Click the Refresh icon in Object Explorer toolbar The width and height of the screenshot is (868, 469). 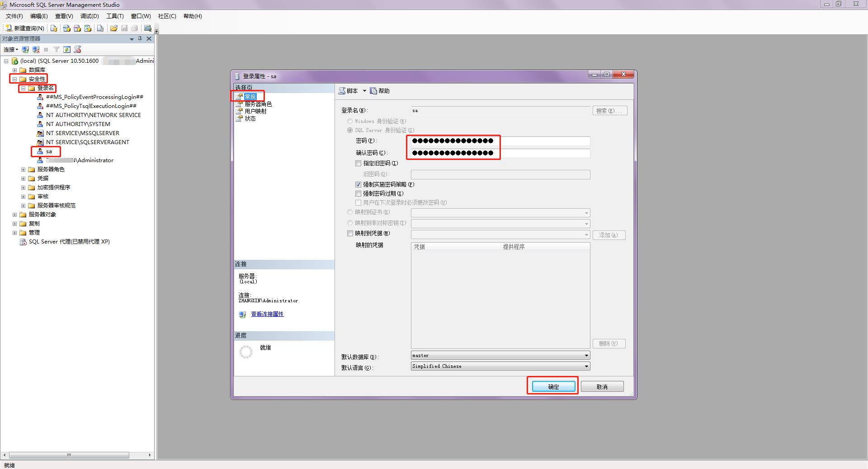pos(67,49)
